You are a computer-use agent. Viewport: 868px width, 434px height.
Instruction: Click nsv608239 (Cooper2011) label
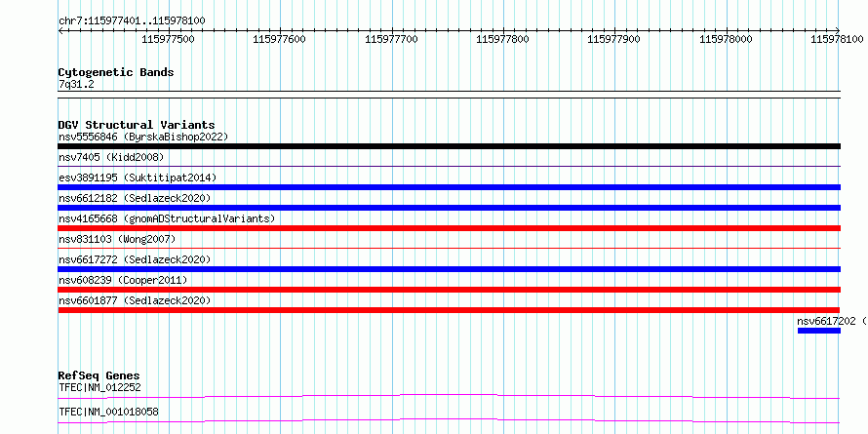pos(123,280)
